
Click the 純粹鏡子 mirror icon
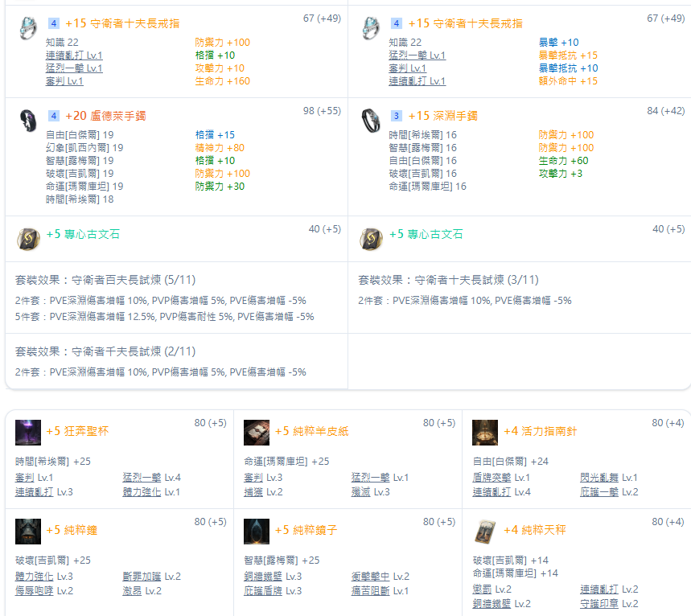[x=257, y=532]
